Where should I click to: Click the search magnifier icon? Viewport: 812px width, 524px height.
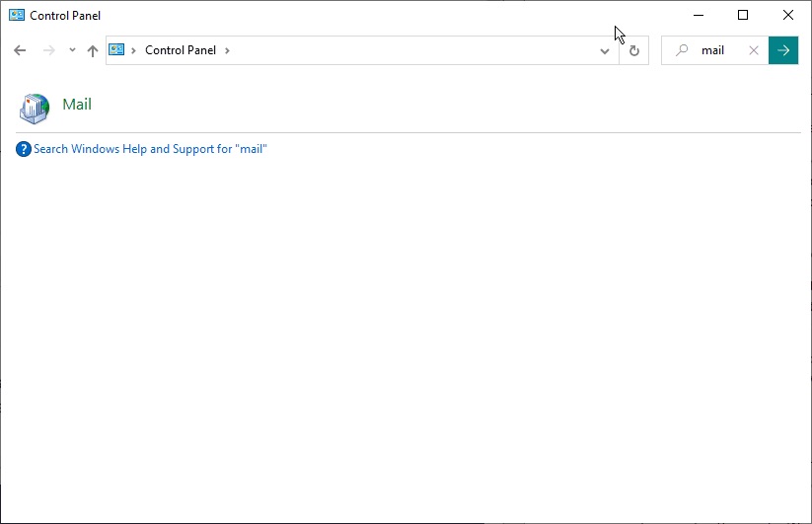[681, 50]
